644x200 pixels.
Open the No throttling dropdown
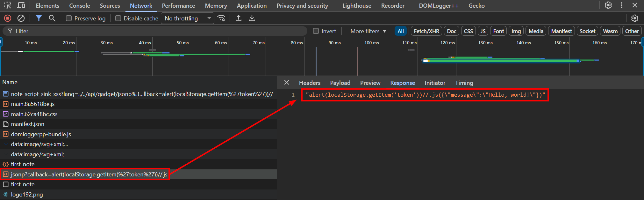pos(187,19)
